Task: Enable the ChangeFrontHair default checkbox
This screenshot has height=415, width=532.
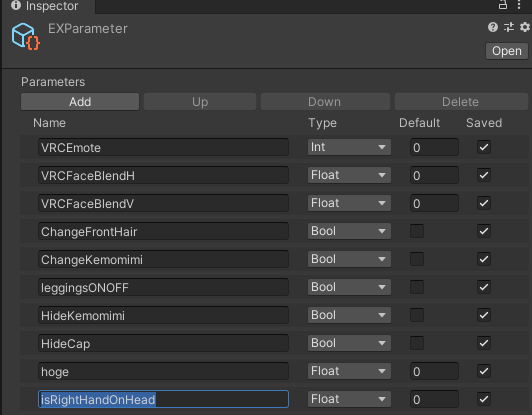Action: tap(417, 231)
